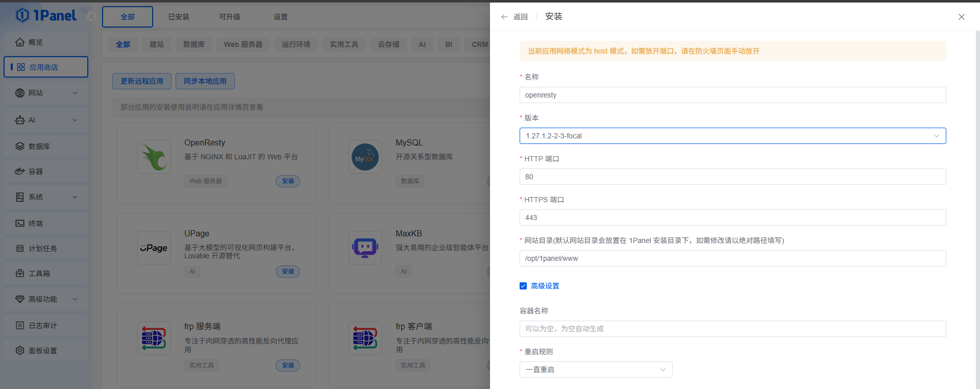Filter apps by the 数据库 category chip

pos(194,44)
